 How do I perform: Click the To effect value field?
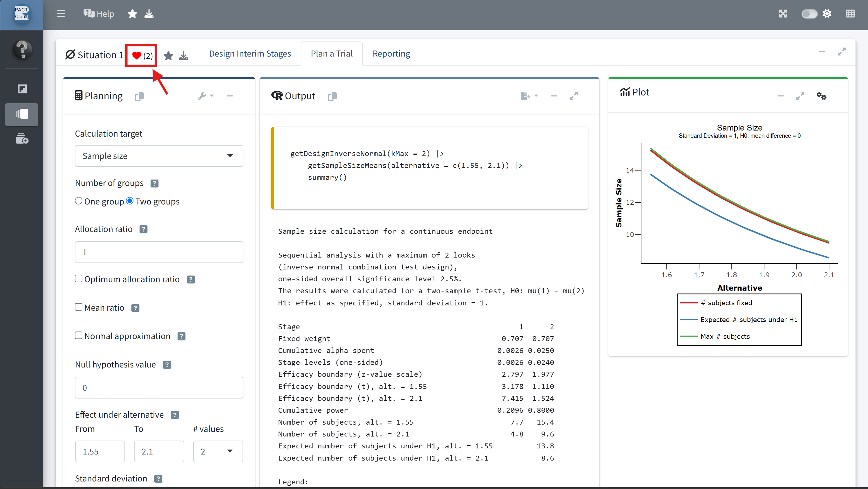click(x=159, y=452)
